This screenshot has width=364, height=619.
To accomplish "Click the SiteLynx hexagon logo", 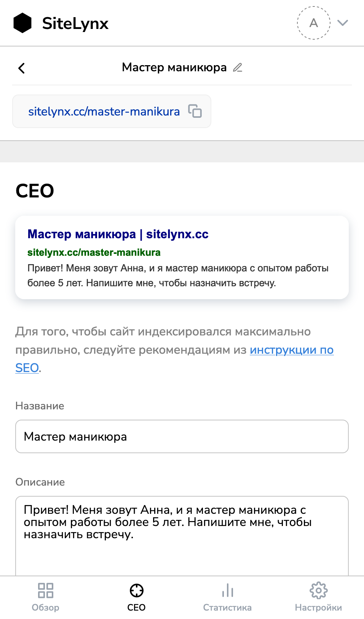I will (x=23, y=23).
